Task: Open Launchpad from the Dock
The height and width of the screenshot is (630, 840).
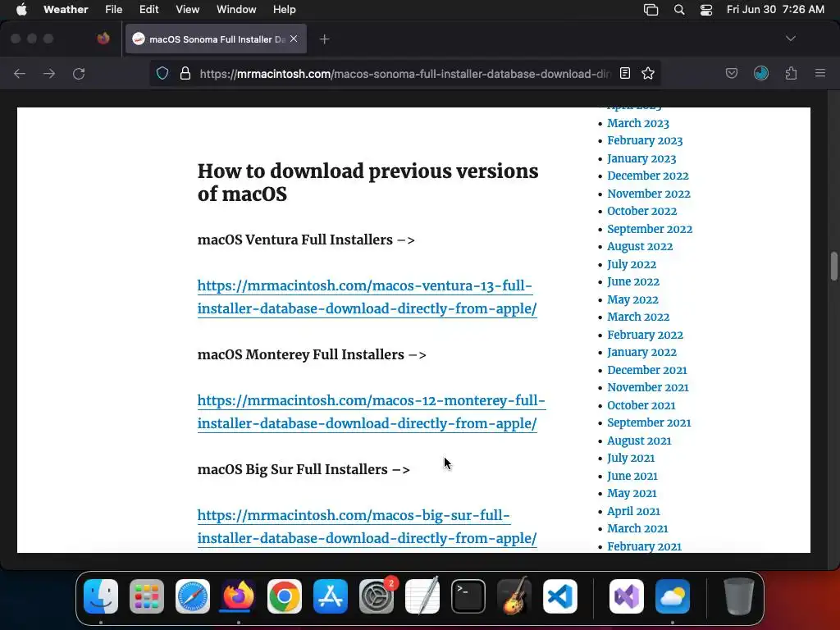Action: pyautogui.click(x=147, y=596)
